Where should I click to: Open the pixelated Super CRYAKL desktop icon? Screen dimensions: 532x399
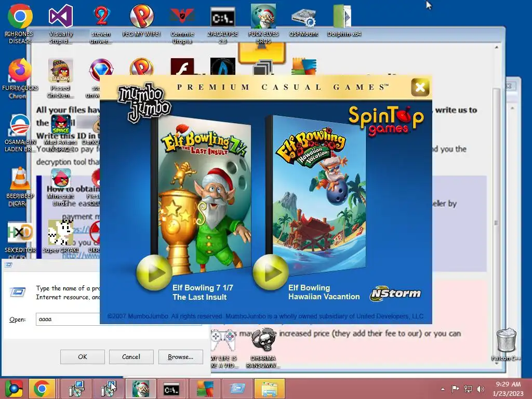point(60,233)
